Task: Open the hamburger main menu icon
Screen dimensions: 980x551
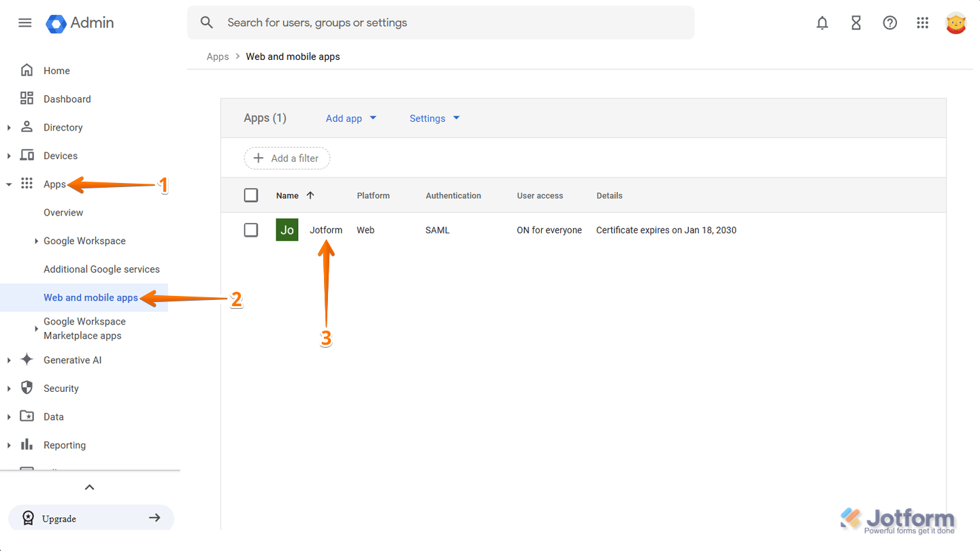Action: click(25, 23)
